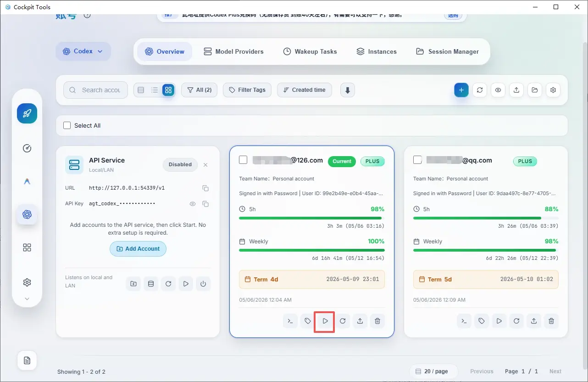Open the Wakeup Tasks tab
Image resolution: width=588 pixels, height=382 pixels.
point(310,51)
